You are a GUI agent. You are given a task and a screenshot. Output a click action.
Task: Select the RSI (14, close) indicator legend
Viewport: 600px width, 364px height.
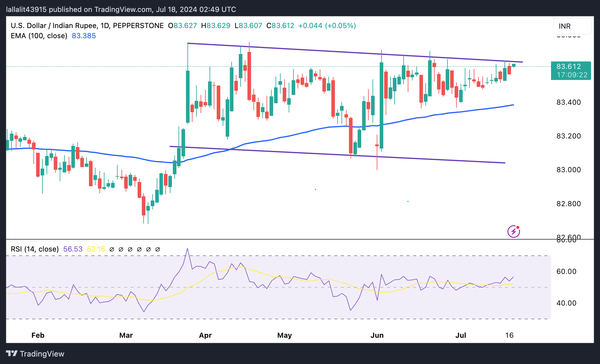point(35,249)
